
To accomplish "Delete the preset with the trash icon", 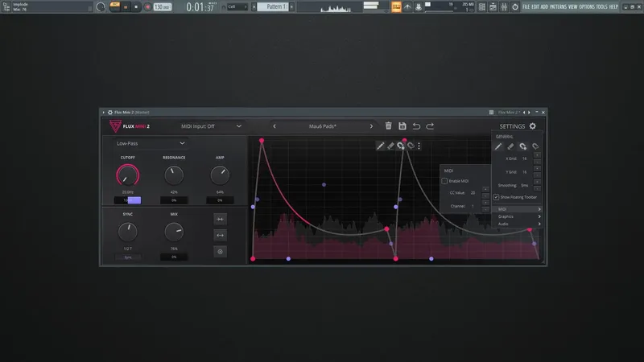I will coord(388,126).
